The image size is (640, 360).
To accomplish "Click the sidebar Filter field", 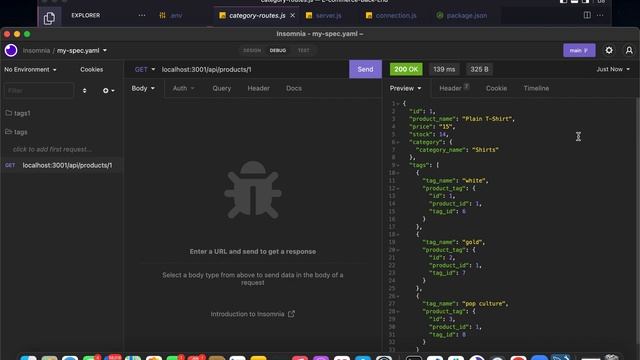I will 39,91.
